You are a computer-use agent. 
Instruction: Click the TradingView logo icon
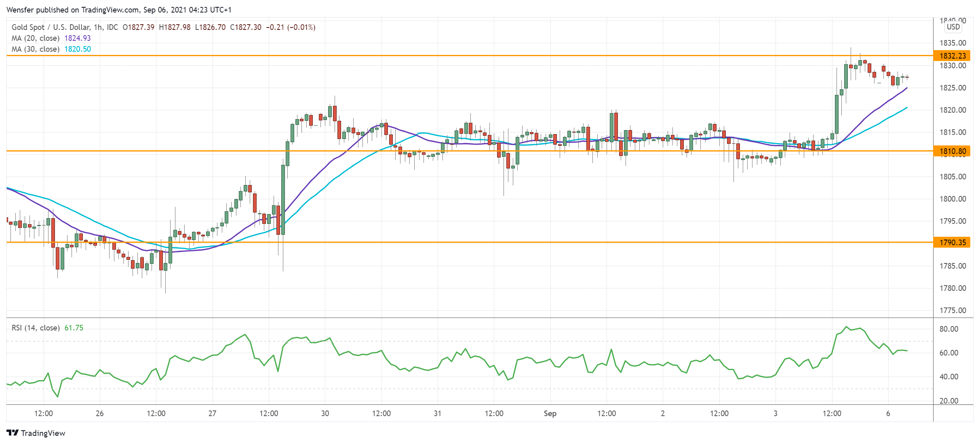13,433
